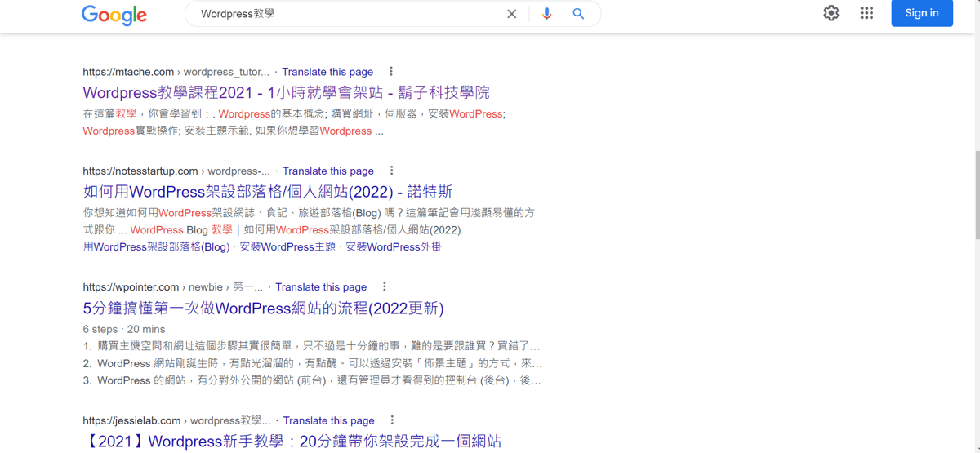Open three-dot menu for jessielab.com result
The width and height of the screenshot is (980, 453).
[x=392, y=420]
